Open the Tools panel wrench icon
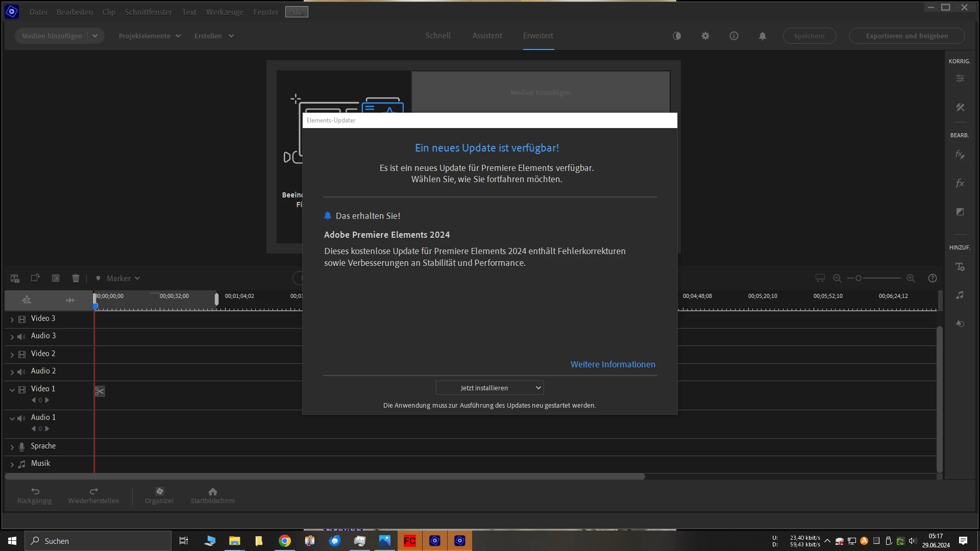 960,107
